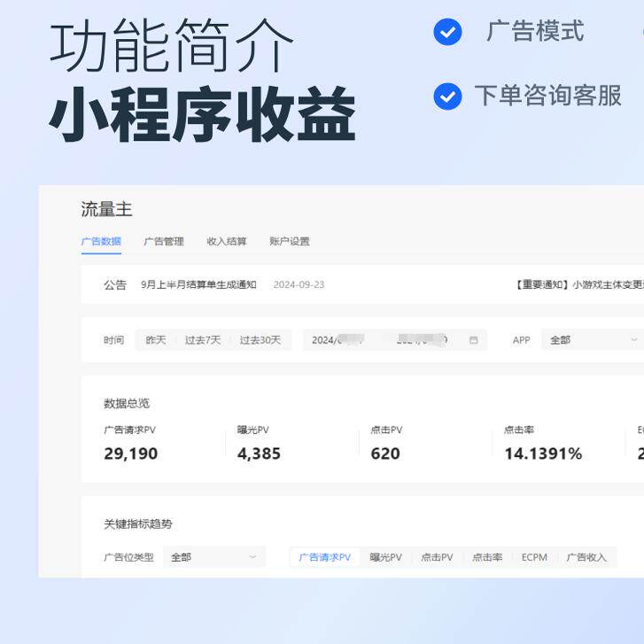Screen dimensions: 644x644
Task: Click the checkmark icon beside 广告模式
Action: (447, 32)
